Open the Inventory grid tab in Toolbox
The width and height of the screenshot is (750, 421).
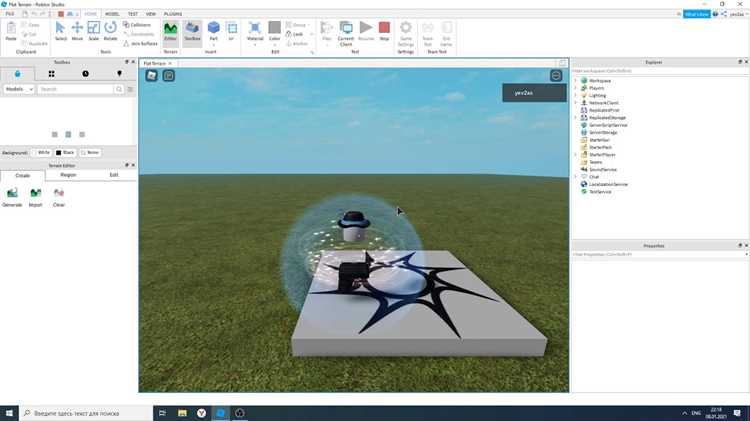(52, 74)
